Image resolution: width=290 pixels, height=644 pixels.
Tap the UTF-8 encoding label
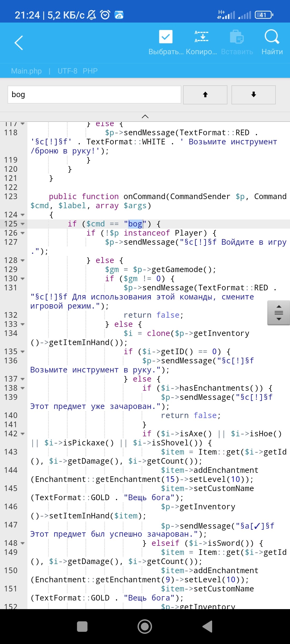coord(67,71)
